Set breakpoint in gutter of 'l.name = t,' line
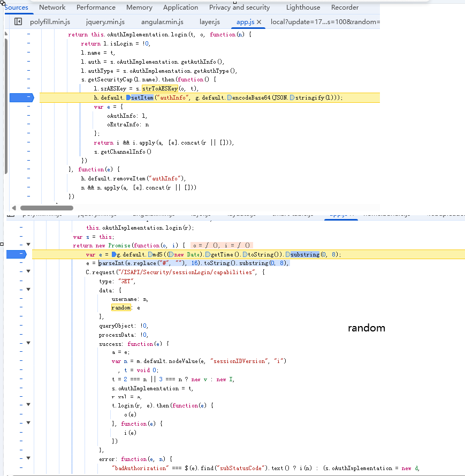The height and width of the screenshot is (476, 465). [28, 52]
